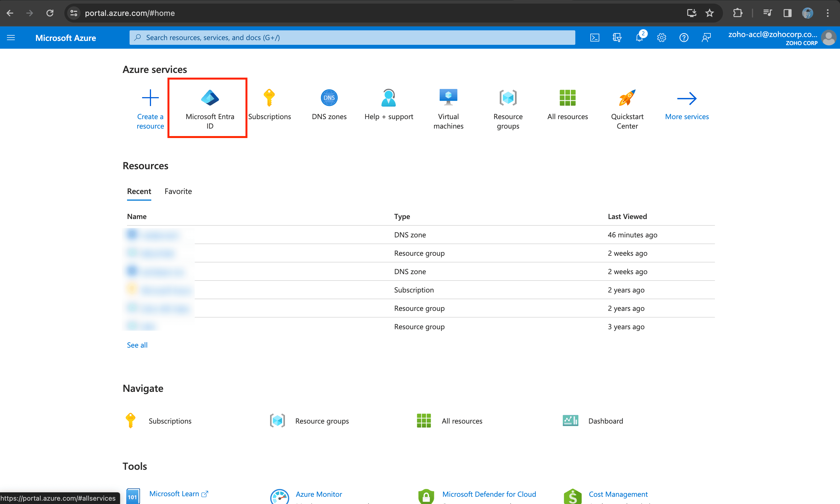
Task: Open Chrome three-dot menu
Action: click(827, 13)
